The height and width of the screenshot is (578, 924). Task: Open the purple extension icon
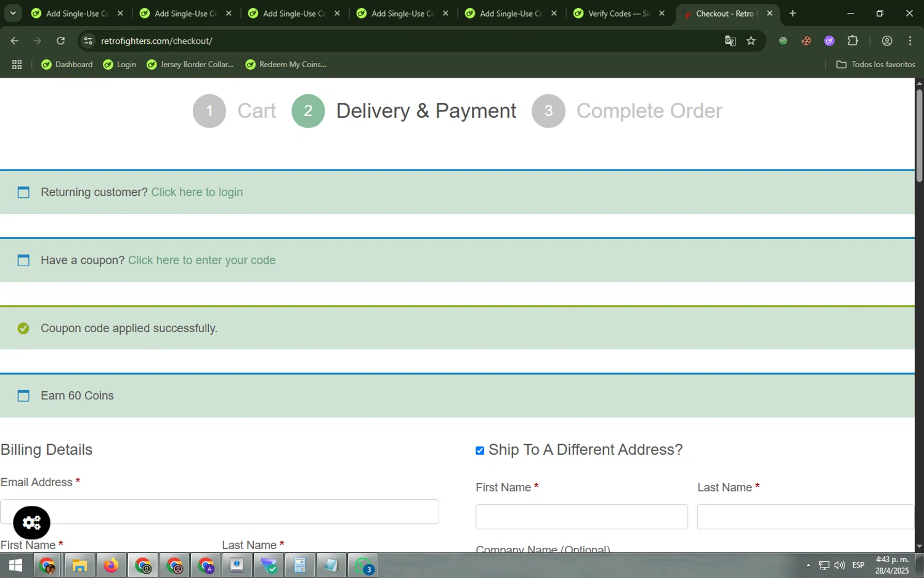click(829, 41)
